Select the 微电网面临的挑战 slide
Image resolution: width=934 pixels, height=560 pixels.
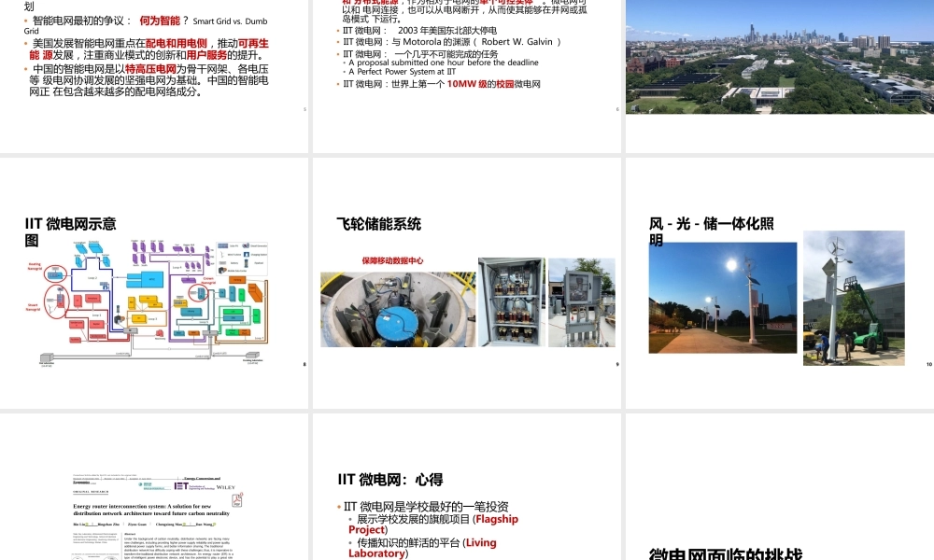(x=780, y=487)
